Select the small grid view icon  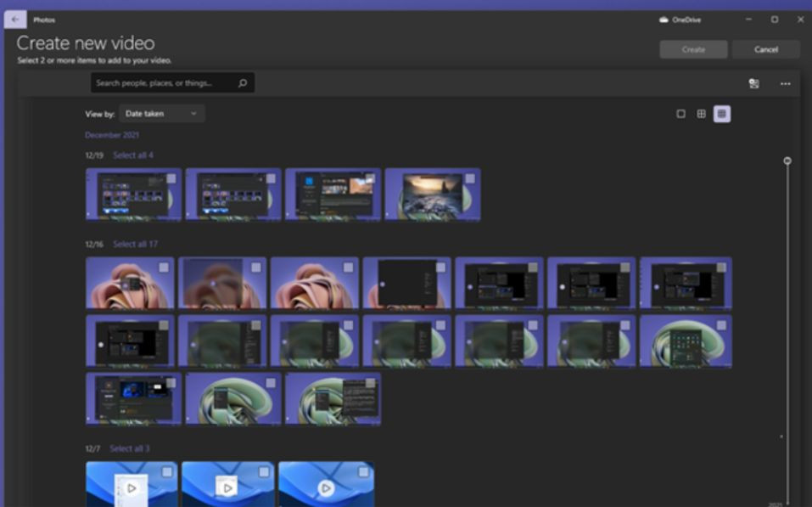721,114
